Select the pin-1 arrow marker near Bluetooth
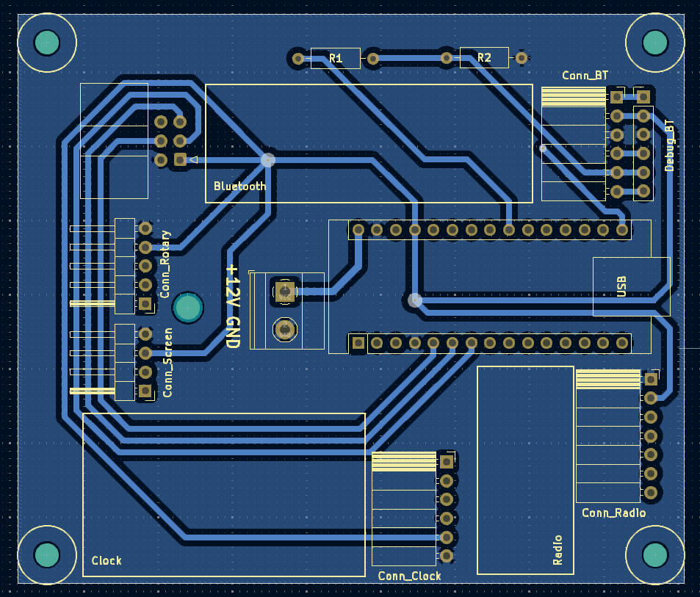Screen dimensions: 700x597 coord(193,159)
